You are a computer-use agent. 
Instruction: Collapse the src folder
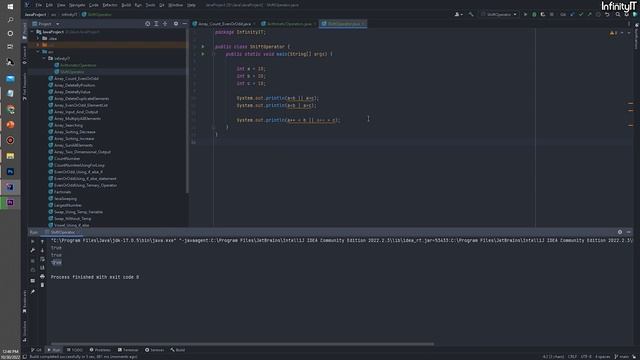(38, 52)
